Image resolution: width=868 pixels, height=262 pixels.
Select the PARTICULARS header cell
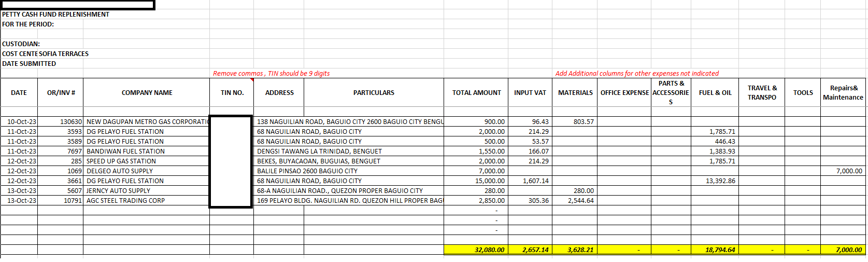point(374,93)
